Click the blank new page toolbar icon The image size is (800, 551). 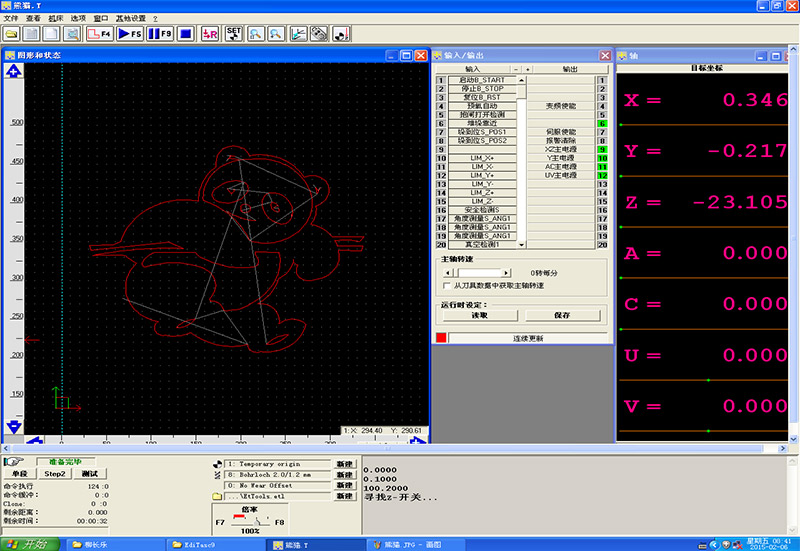pos(51,34)
